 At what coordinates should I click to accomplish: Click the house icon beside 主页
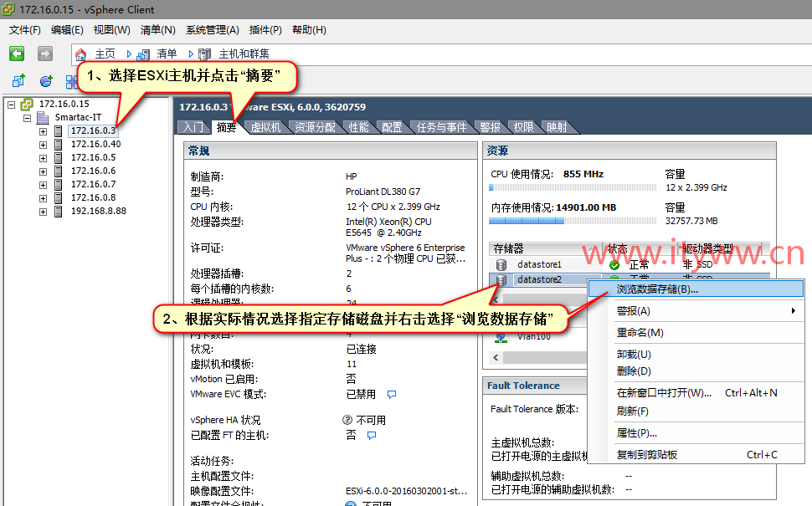[81, 54]
